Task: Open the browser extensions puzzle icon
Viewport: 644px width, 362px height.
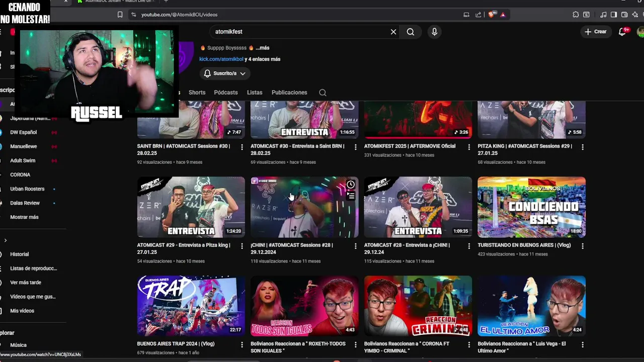Action: [576, 15]
